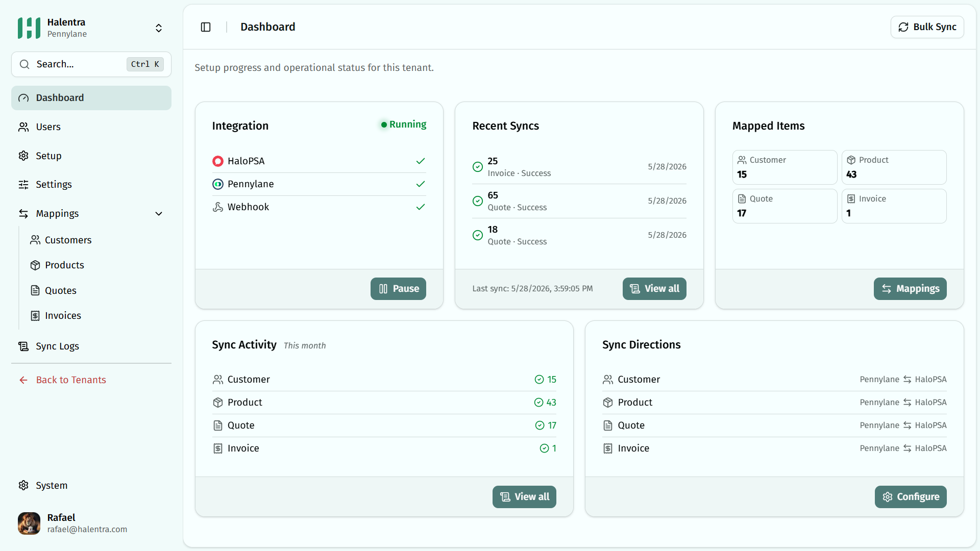Click the Pennylane integration icon
This screenshot has width=980, height=551.
point(218,184)
